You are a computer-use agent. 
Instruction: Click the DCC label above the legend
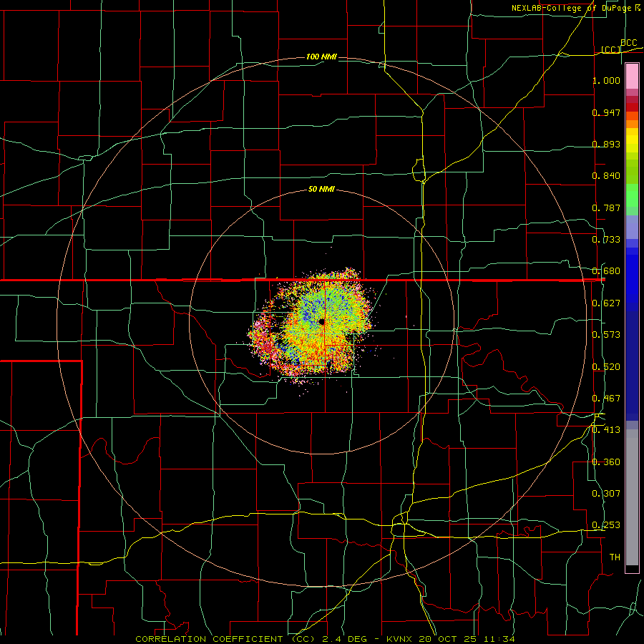coord(628,43)
